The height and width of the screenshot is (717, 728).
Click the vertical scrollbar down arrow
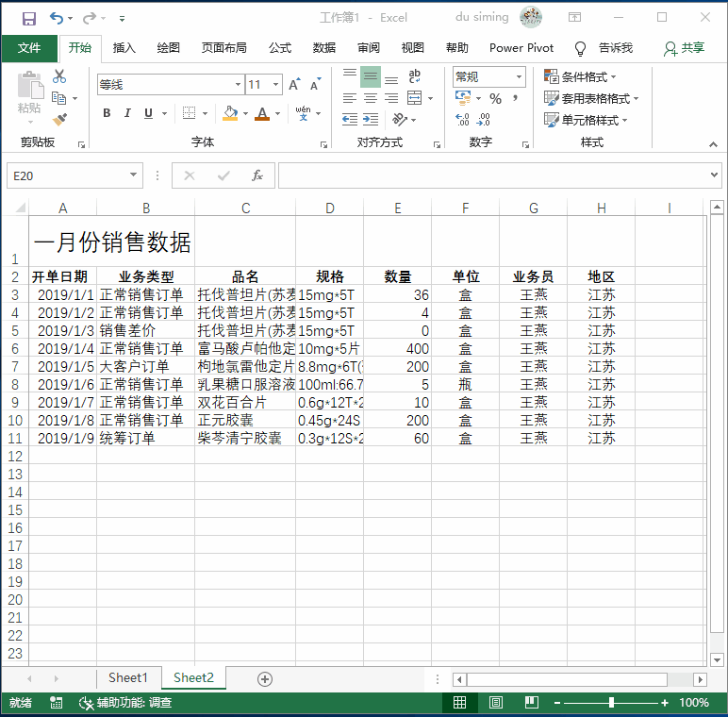pyautogui.click(x=718, y=659)
